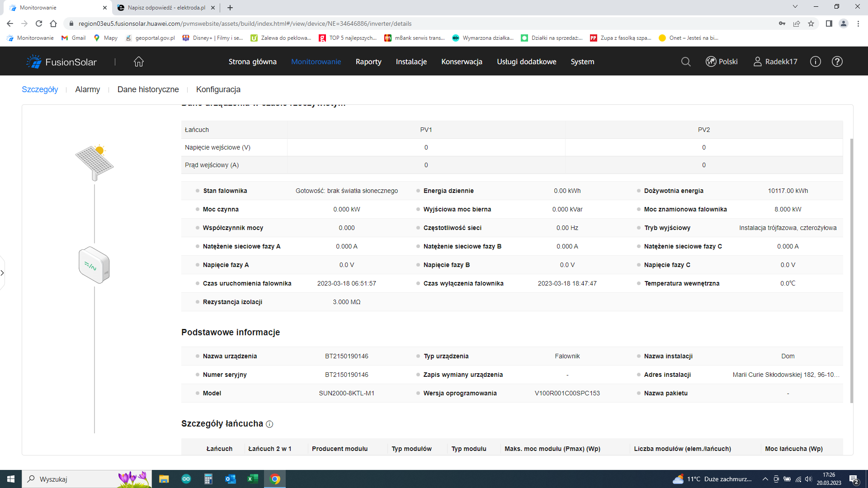868x488 pixels.
Task: Open the notification center icon
Action: 854,479
